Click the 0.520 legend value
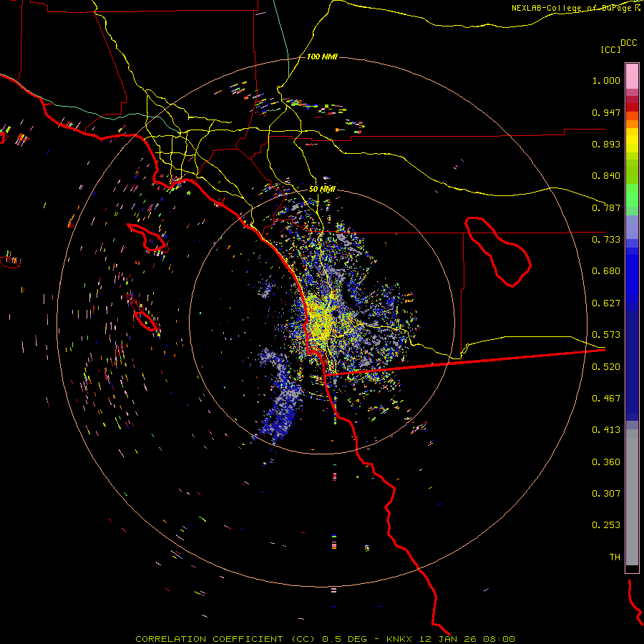Screen dimensions: 644x644 [x=606, y=367]
